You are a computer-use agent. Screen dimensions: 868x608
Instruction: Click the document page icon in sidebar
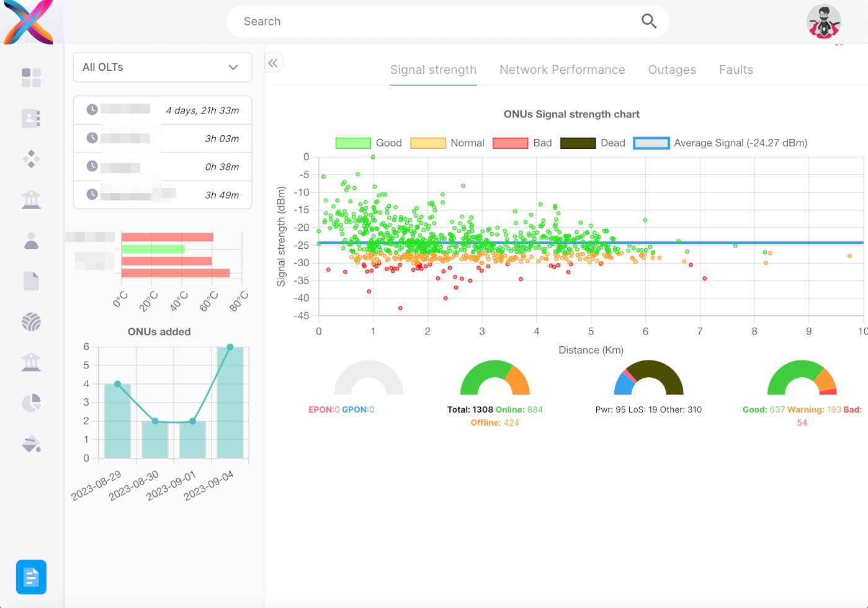(31, 280)
